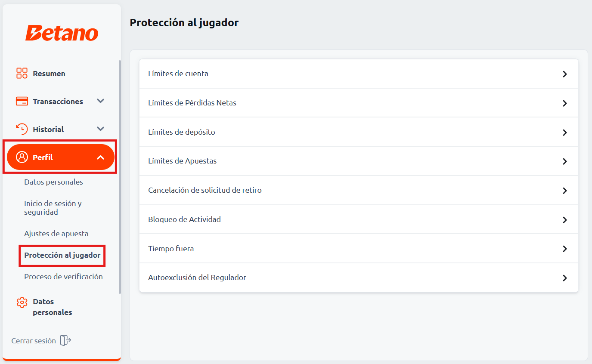Click Cerrar sesión text
The image size is (592, 364).
click(x=34, y=341)
